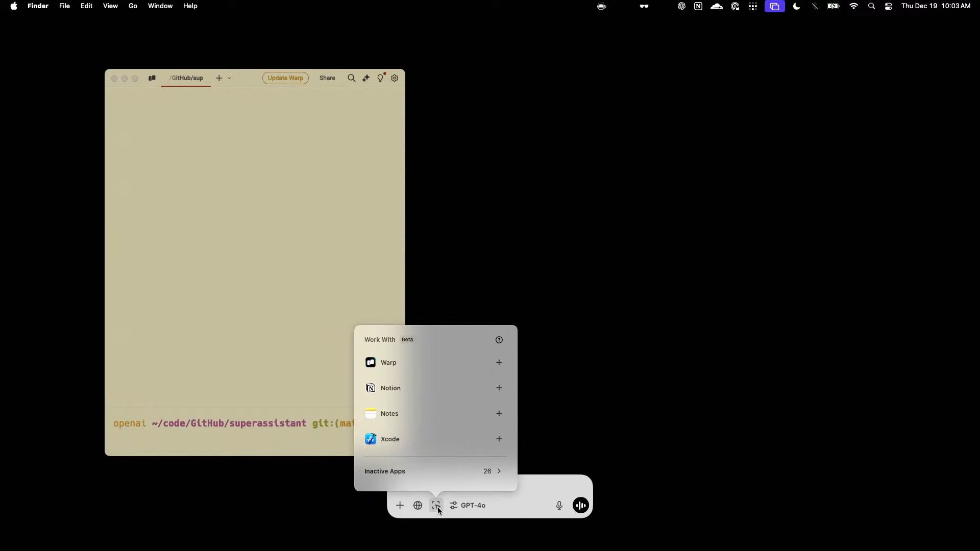Expand the Inactive Apps list
The height and width of the screenshot is (551, 980).
click(x=435, y=471)
